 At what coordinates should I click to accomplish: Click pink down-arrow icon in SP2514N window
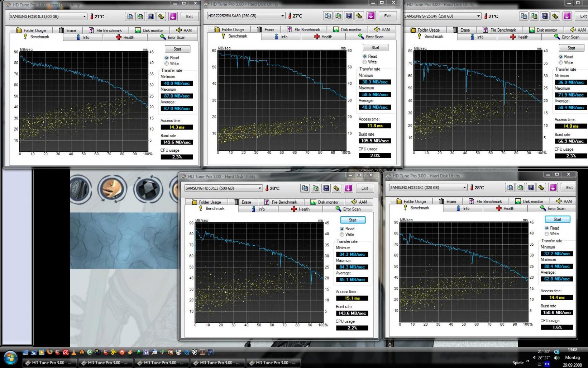click(x=567, y=16)
